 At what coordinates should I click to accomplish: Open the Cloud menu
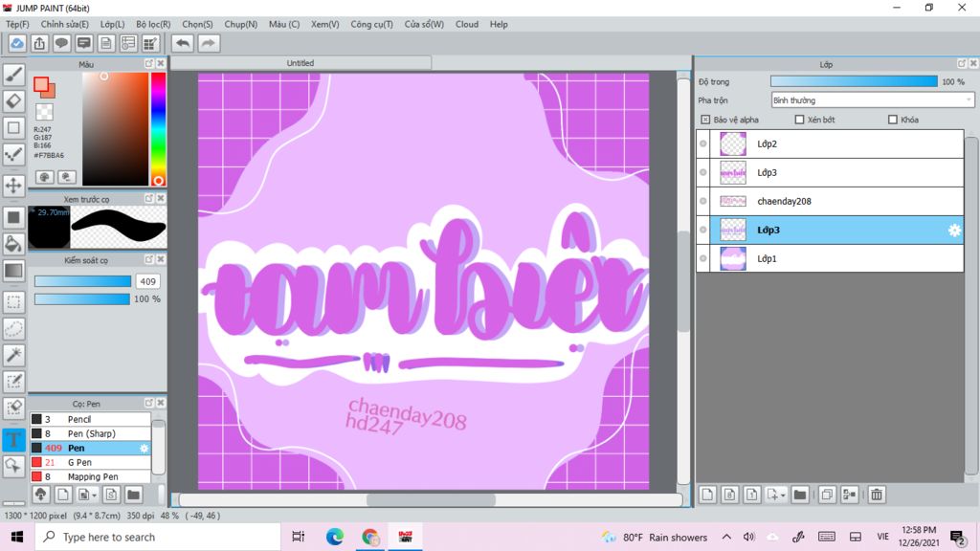point(467,24)
